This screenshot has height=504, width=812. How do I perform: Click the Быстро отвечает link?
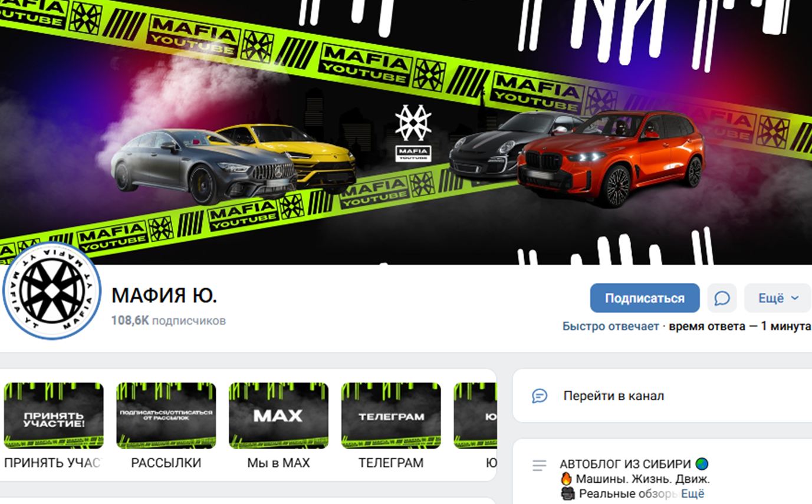click(x=610, y=327)
